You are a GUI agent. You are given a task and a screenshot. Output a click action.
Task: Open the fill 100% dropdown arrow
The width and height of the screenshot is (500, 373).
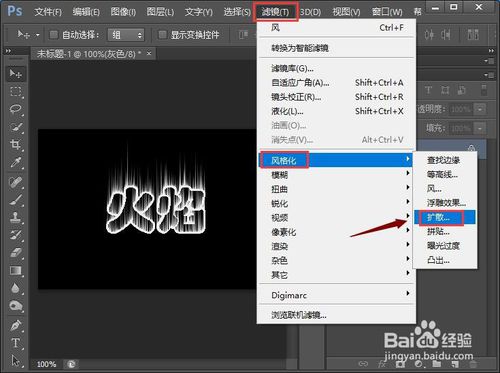pos(480,128)
